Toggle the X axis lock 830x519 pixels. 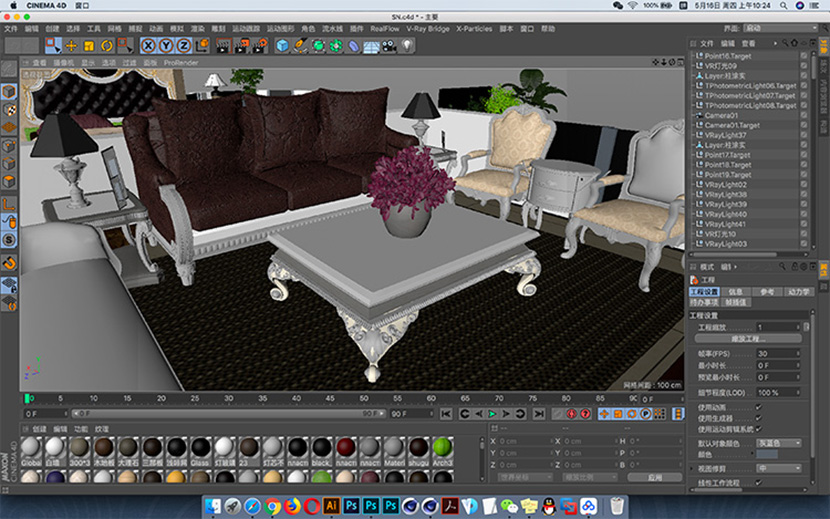pyautogui.click(x=148, y=45)
